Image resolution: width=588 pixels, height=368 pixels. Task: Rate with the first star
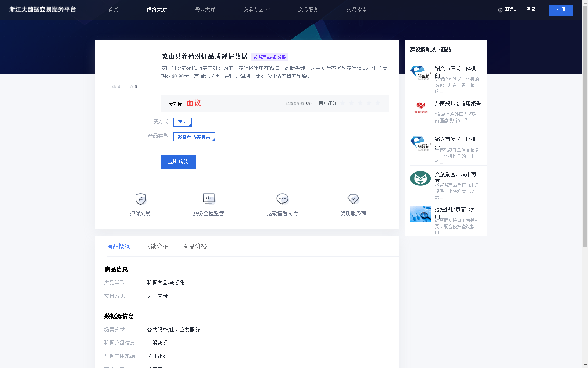[x=343, y=103]
